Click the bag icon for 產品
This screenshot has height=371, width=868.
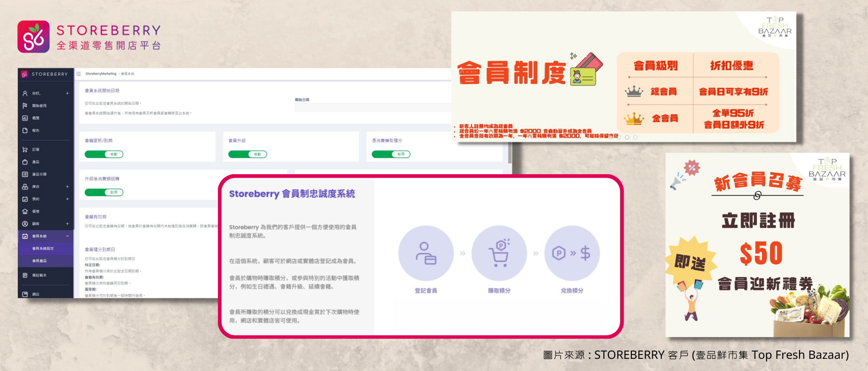point(25,162)
